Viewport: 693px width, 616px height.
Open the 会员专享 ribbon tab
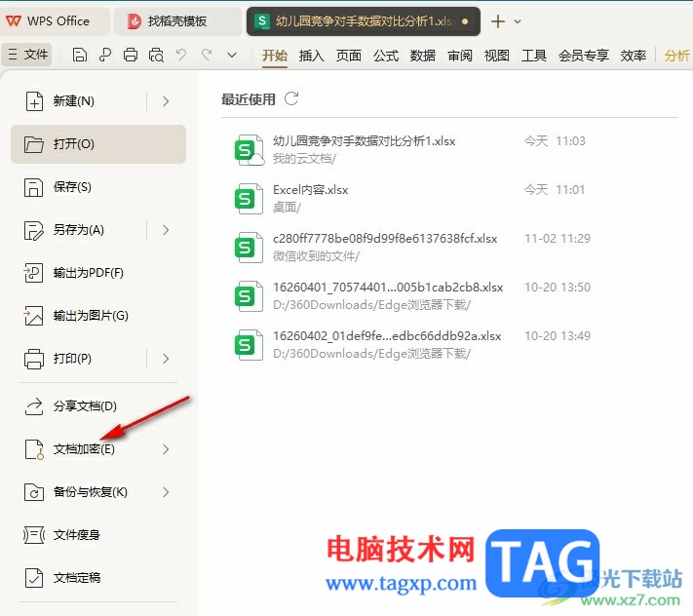(584, 56)
